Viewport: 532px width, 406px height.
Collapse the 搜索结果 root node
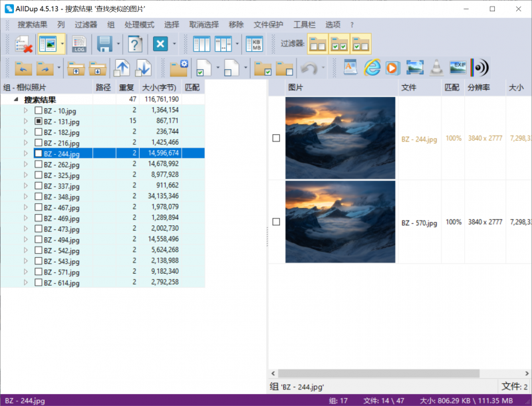[16, 99]
